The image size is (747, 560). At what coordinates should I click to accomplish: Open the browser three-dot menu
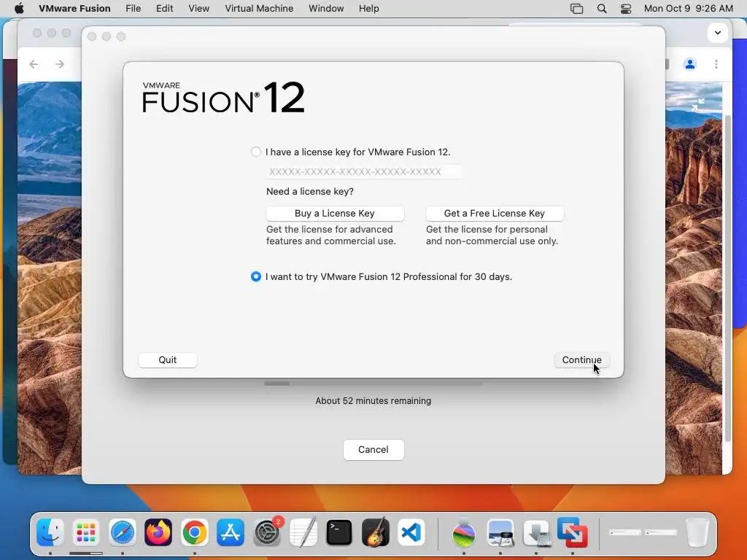point(716,64)
